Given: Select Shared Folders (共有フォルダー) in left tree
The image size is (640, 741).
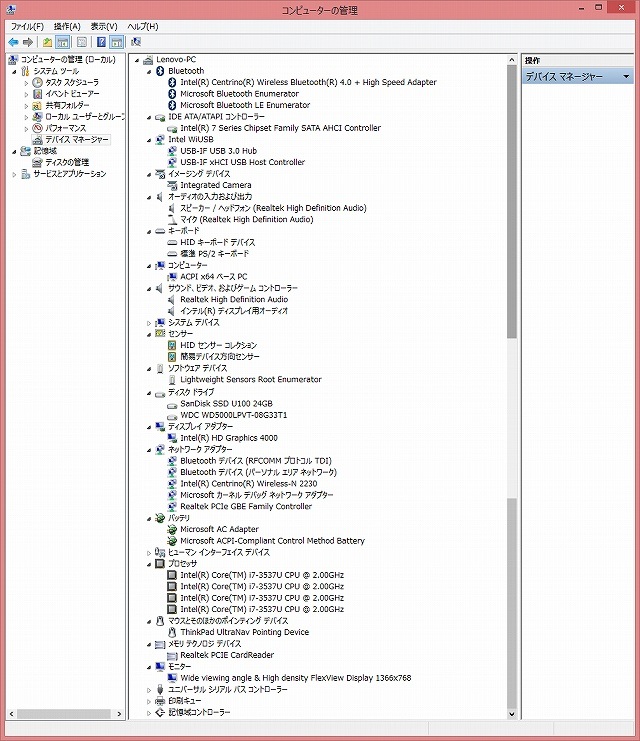Looking at the screenshot, I should [68, 105].
